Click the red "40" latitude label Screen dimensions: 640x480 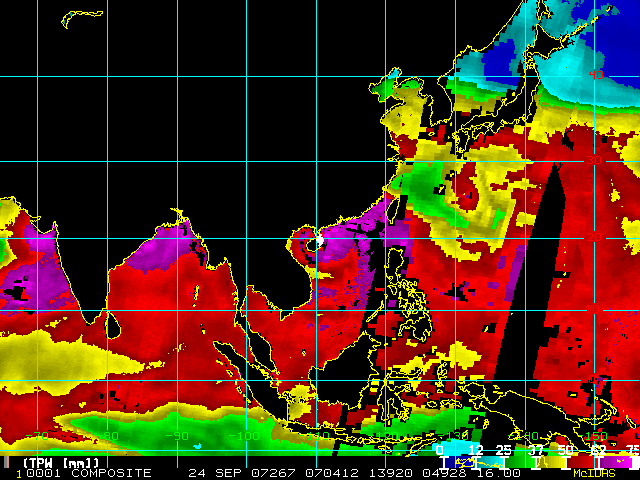pyautogui.click(x=596, y=75)
